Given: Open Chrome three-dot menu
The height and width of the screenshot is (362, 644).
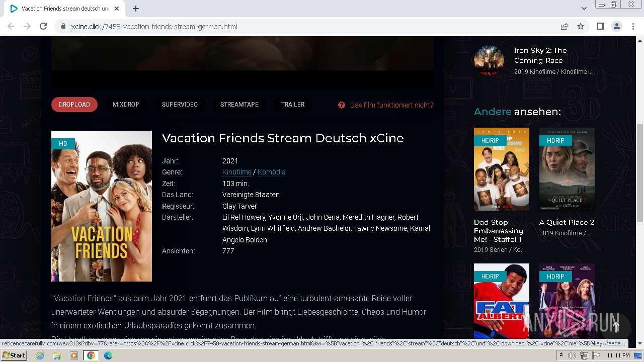Looking at the screenshot, I should [633, 27].
